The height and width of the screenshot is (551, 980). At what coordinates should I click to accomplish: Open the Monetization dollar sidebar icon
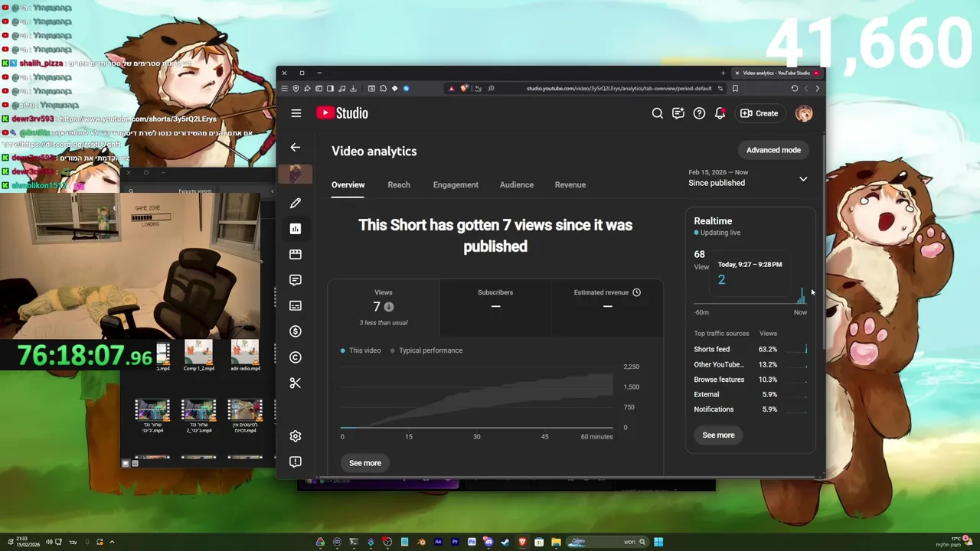296,331
